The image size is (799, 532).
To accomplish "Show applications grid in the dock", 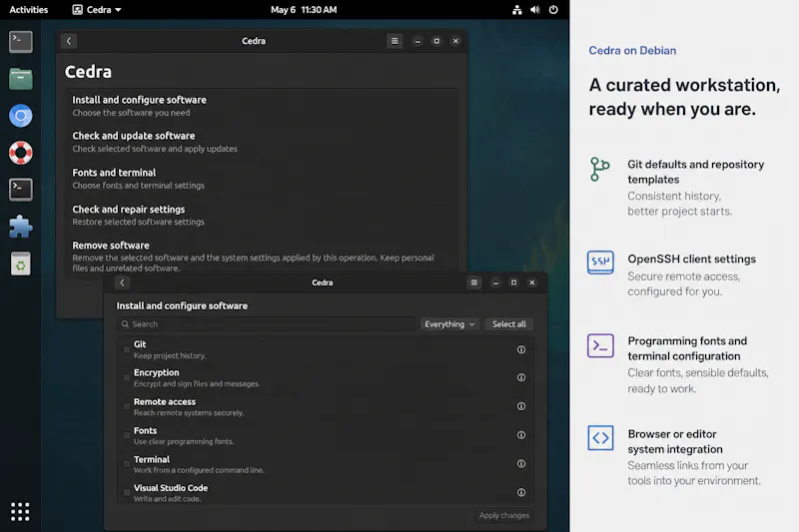I will (20, 512).
